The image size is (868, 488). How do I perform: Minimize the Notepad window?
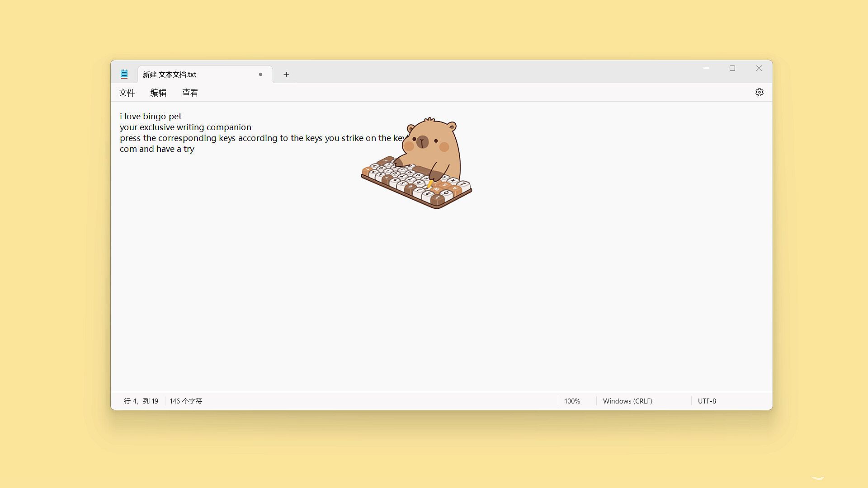[706, 68]
